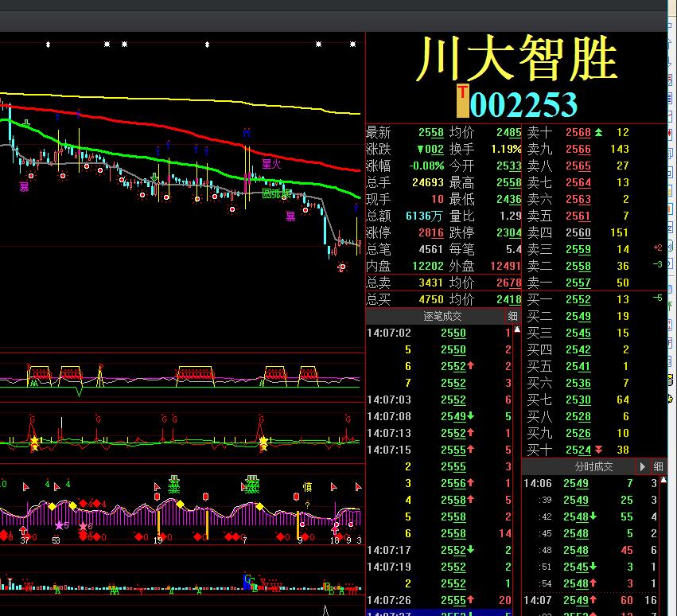
Task: Click the +2 change beside 卖三
Action: pos(658,248)
